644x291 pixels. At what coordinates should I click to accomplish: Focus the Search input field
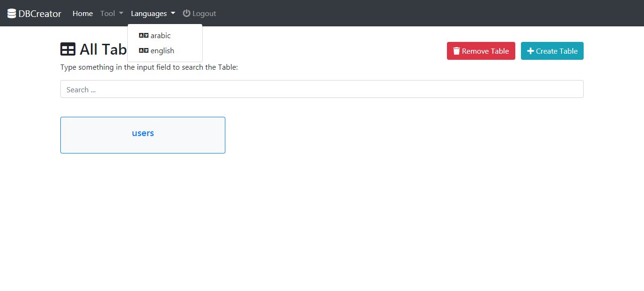coord(322,89)
